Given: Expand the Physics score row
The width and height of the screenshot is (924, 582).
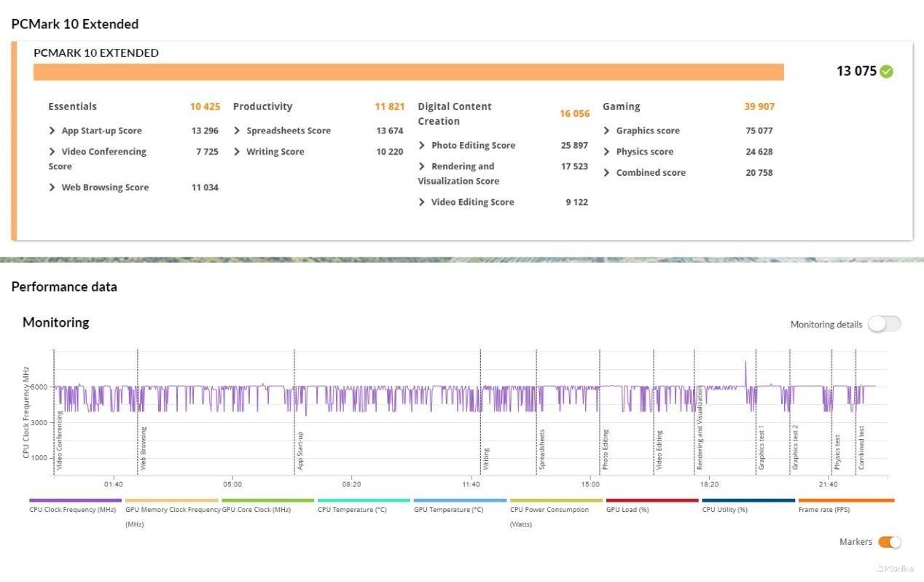Looking at the screenshot, I should pyautogui.click(x=607, y=152).
